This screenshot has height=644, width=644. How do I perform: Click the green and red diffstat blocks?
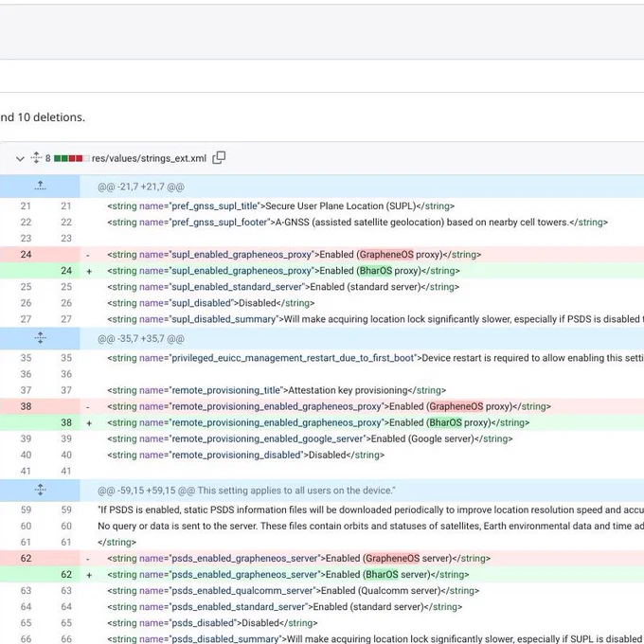pos(71,158)
